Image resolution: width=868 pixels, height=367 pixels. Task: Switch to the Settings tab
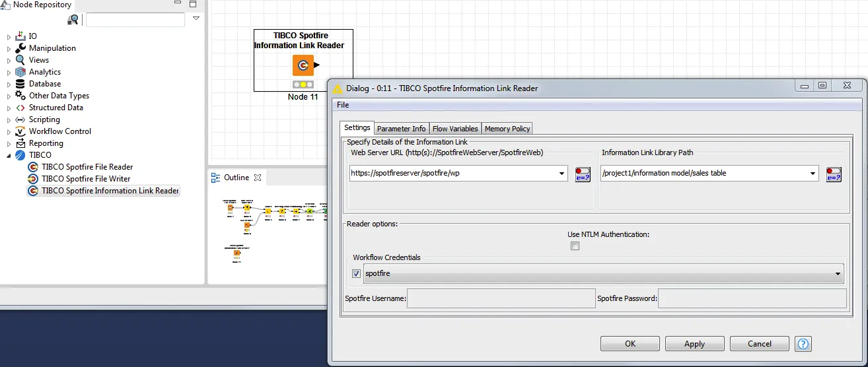click(357, 127)
